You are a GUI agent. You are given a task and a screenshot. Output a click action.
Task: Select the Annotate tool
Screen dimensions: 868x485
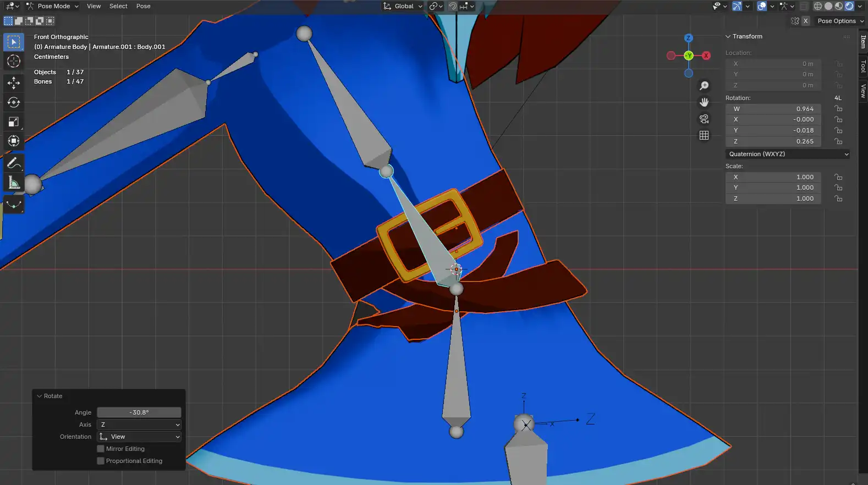tap(14, 163)
